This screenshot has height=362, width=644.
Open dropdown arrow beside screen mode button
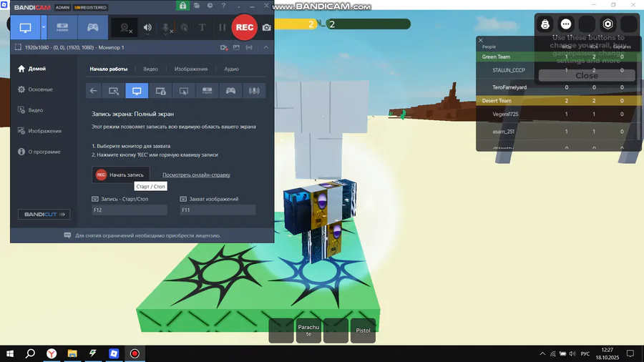(44, 27)
